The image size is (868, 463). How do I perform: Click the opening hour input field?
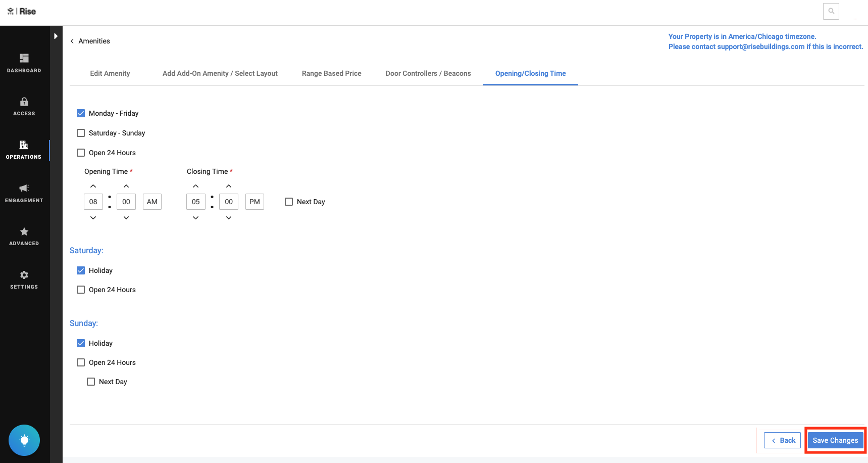pyautogui.click(x=93, y=202)
